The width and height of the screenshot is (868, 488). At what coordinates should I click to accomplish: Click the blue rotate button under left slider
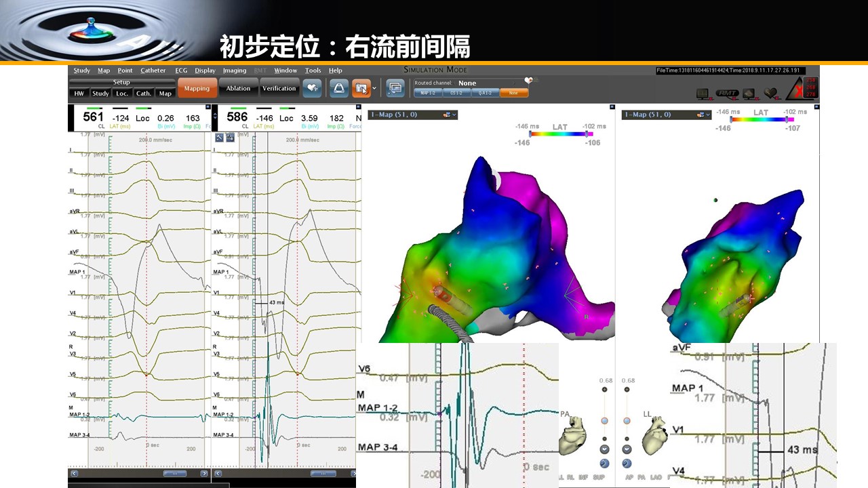(x=604, y=464)
